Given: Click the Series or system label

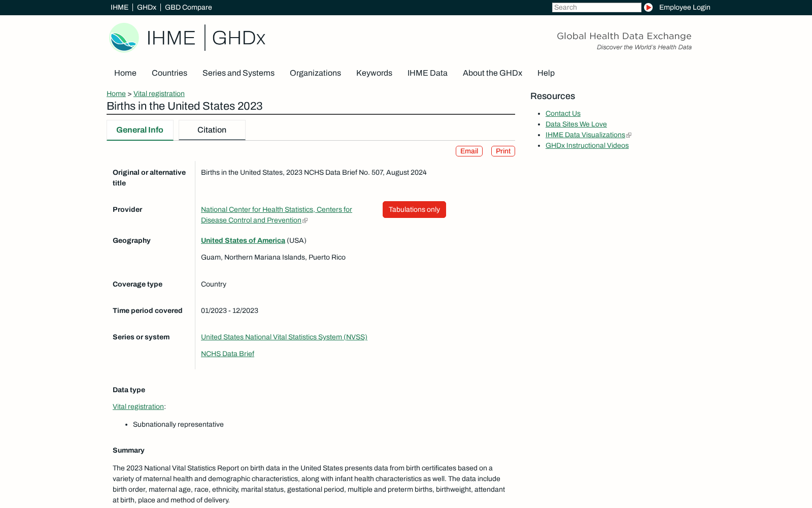Looking at the screenshot, I should coord(141,337).
